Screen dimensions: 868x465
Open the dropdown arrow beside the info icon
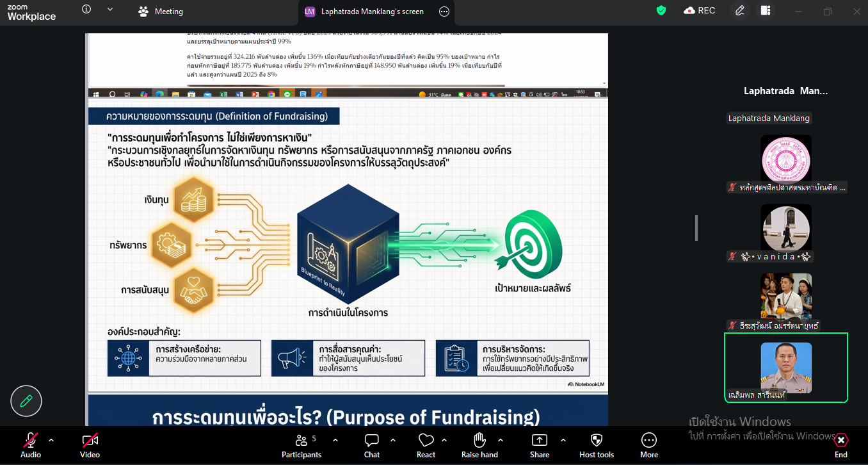pos(110,10)
